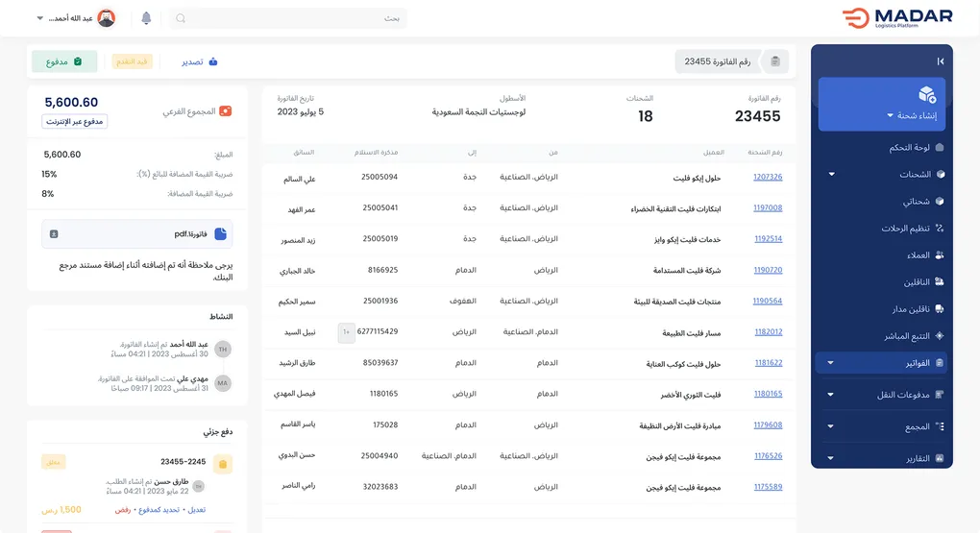Click the clipboard icon beside invoice number 23455

pyautogui.click(x=775, y=61)
